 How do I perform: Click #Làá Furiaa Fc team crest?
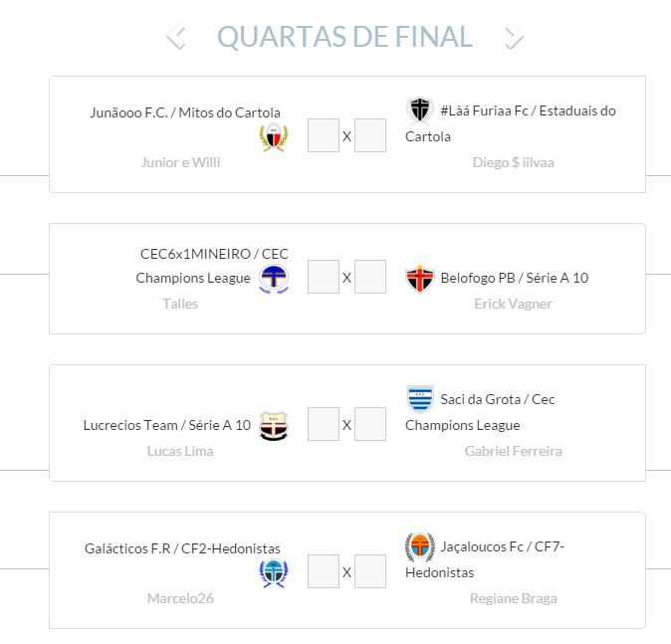(420, 110)
